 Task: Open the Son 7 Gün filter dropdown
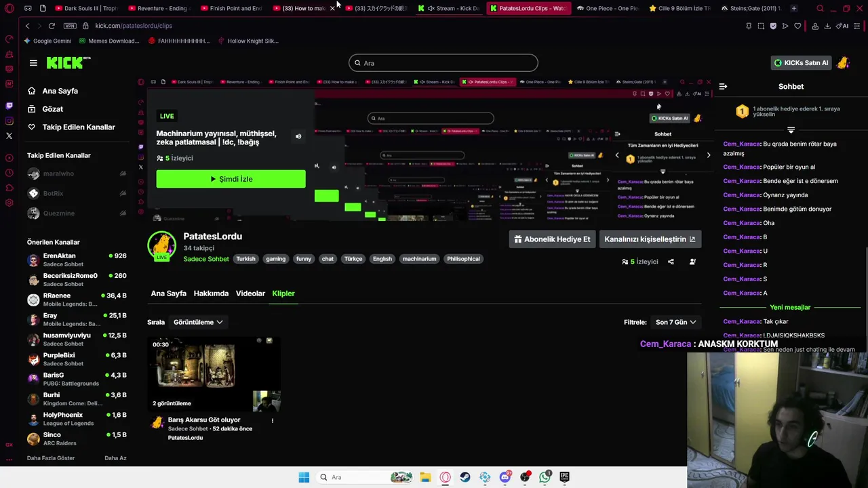[x=675, y=322]
